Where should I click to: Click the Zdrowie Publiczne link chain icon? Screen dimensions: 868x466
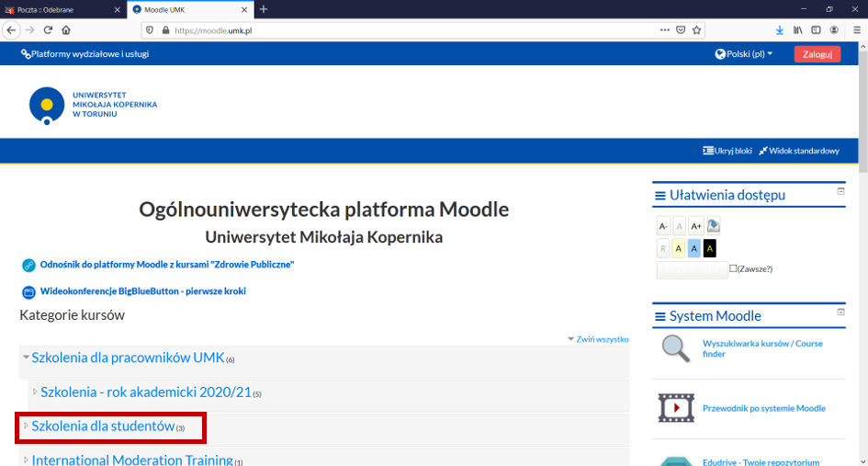pos(28,266)
